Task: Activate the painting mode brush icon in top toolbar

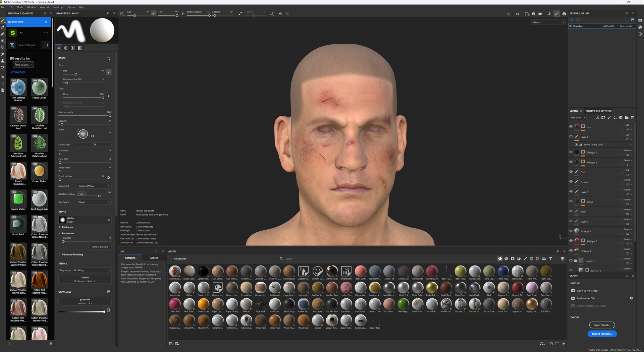Action: coord(557,14)
